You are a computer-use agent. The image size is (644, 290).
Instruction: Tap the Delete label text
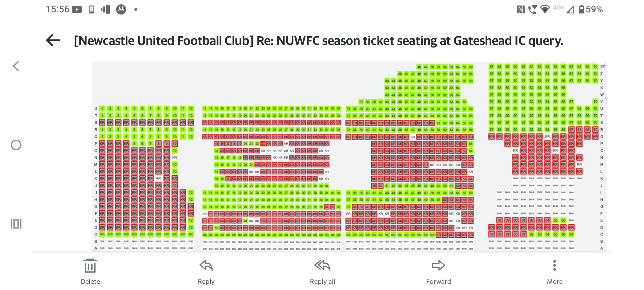90,281
